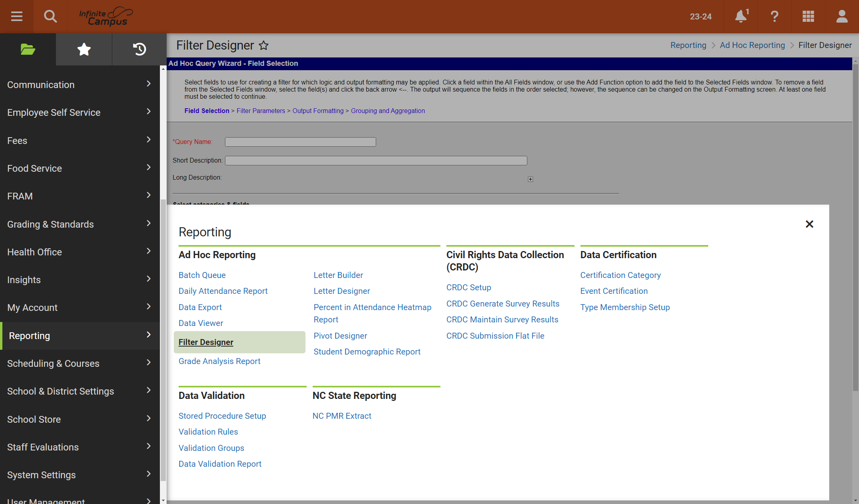The width and height of the screenshot is (859, 504).
Task: Expand Employee Self Service menu
Action: pyautogui.click(x=80, y=112)
